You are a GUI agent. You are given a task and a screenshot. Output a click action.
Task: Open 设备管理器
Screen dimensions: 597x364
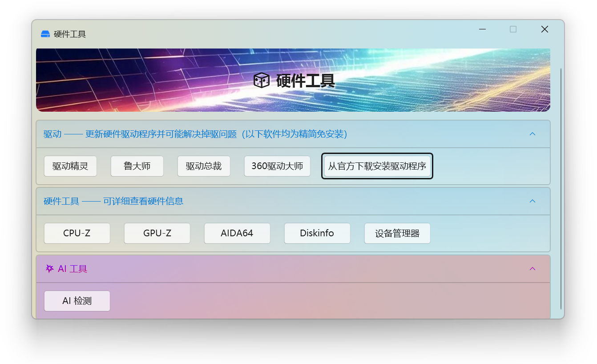point(397,233)
